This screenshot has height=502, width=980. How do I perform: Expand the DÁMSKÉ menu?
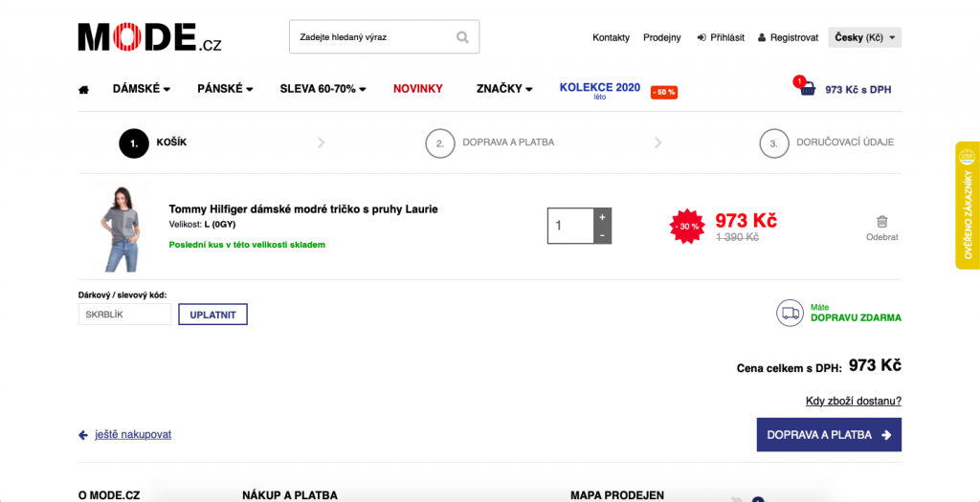(x=142, y=89)
